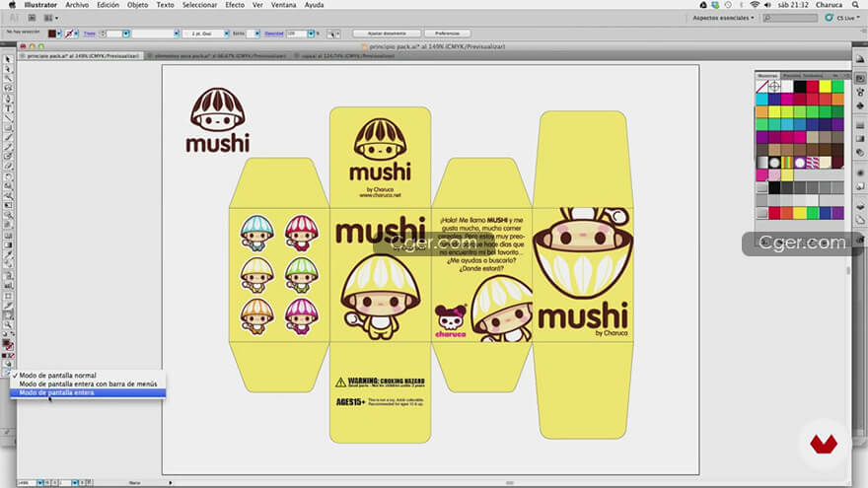
Task: Pick the black swatch in top row
Action: [800, 87]
